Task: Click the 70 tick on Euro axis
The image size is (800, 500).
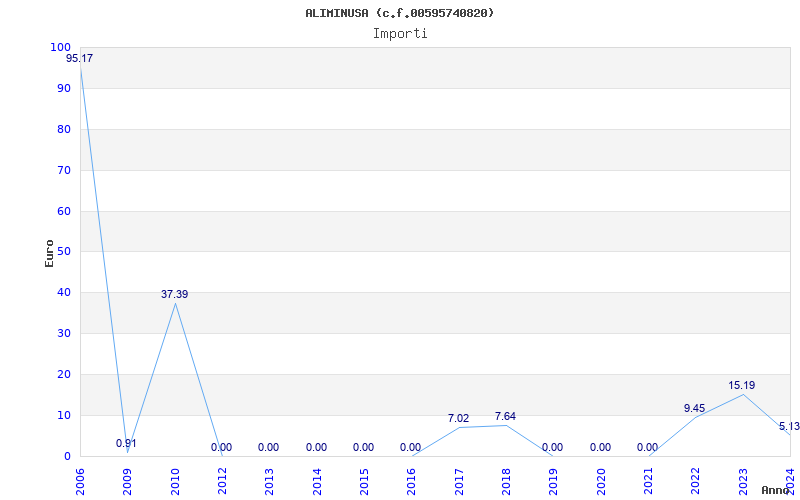Action: (x=64, y=170)
